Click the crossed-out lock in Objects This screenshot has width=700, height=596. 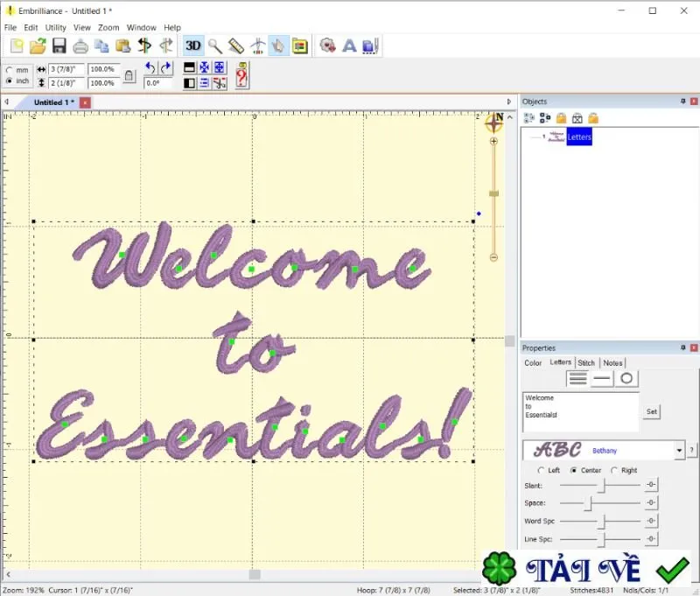click(577, 118)
